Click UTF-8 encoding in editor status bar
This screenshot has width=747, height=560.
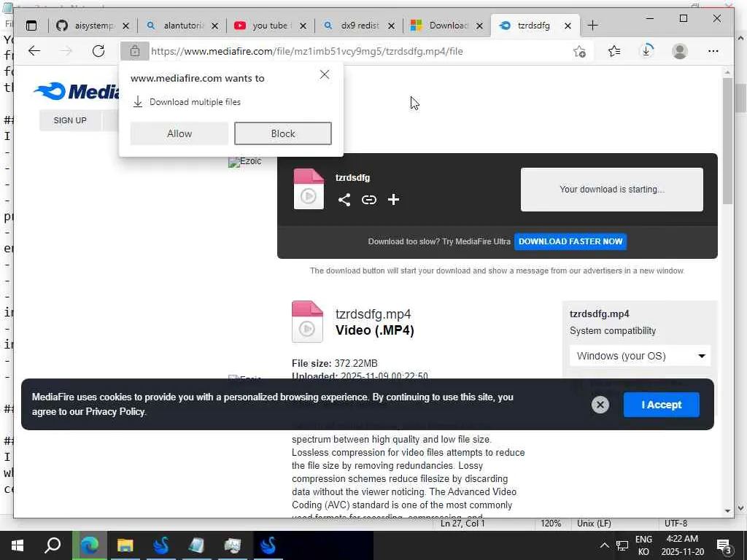[x=676, y=524]
